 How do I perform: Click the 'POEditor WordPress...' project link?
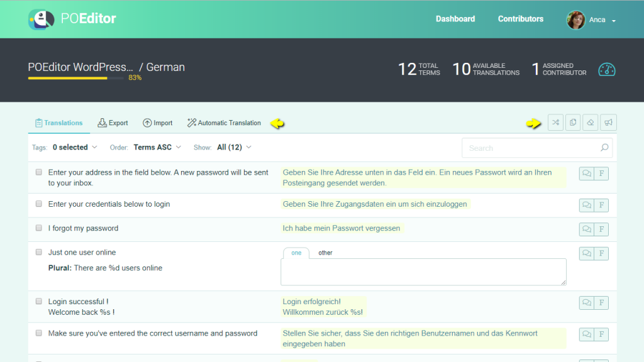(x=80, y=67)
